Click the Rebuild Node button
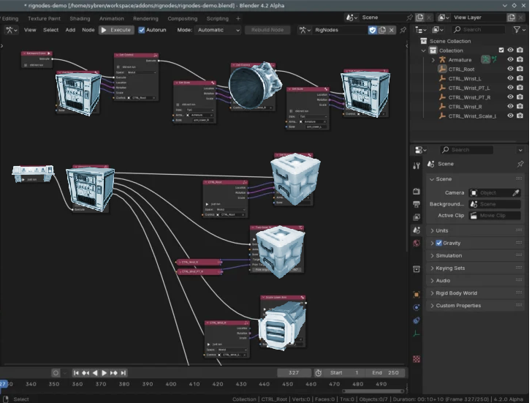The image size is (532, 403). click(268, 30)
